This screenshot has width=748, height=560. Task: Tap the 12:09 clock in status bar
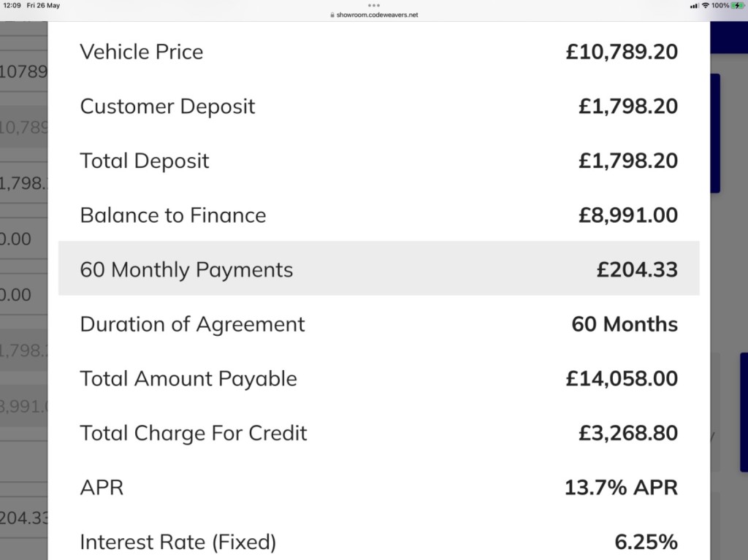click(x=12, y=6)
